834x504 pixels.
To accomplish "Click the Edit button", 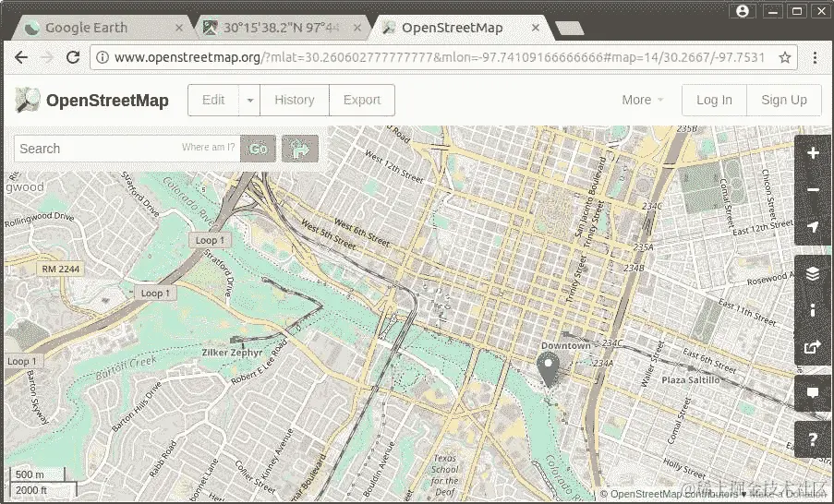I will (213, 100).
